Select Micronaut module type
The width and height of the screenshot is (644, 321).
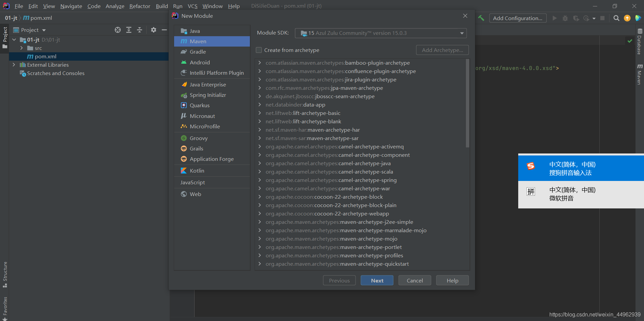tap(212, 116)
